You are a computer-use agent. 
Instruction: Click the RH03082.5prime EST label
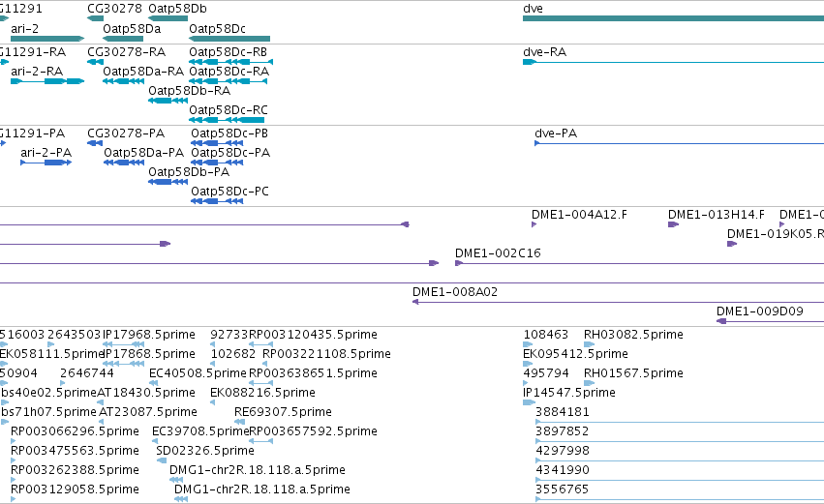(633, 335)
